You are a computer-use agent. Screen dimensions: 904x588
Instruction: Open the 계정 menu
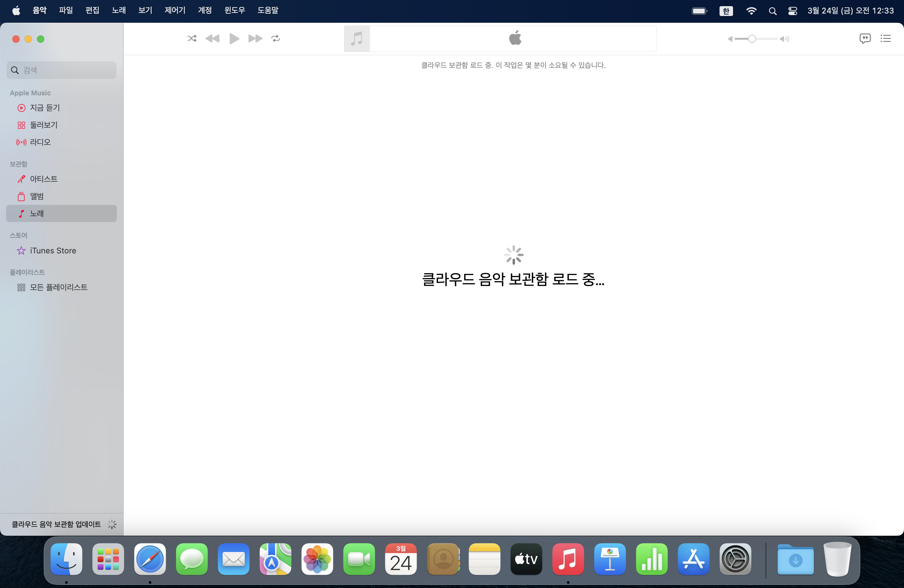pos(205,10)
